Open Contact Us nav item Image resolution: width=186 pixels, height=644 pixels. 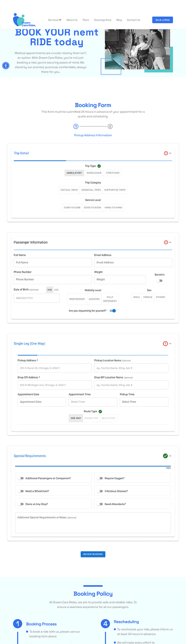point(134,20)
